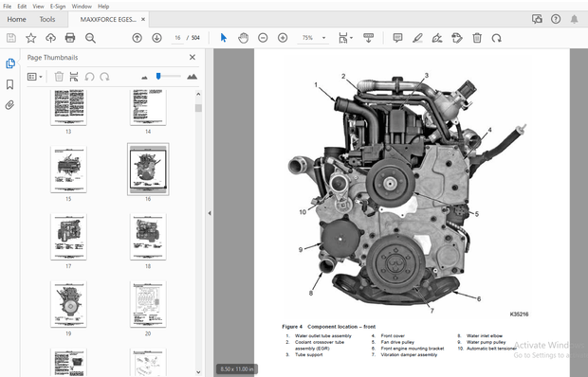Click thumbnail scrollbar down arrow
The image size is (588, 377).
(x=198, y=372)
